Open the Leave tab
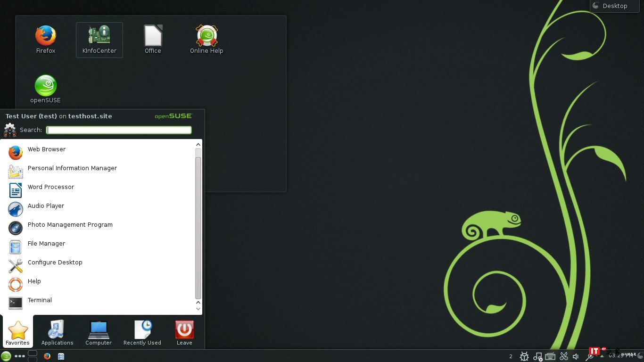644x362 pixels. 184,333
